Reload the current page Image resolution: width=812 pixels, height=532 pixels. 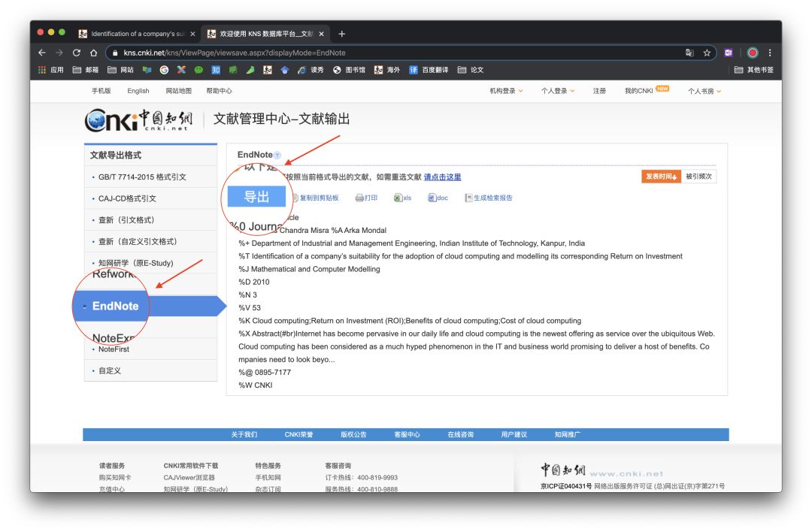point(77,53)
